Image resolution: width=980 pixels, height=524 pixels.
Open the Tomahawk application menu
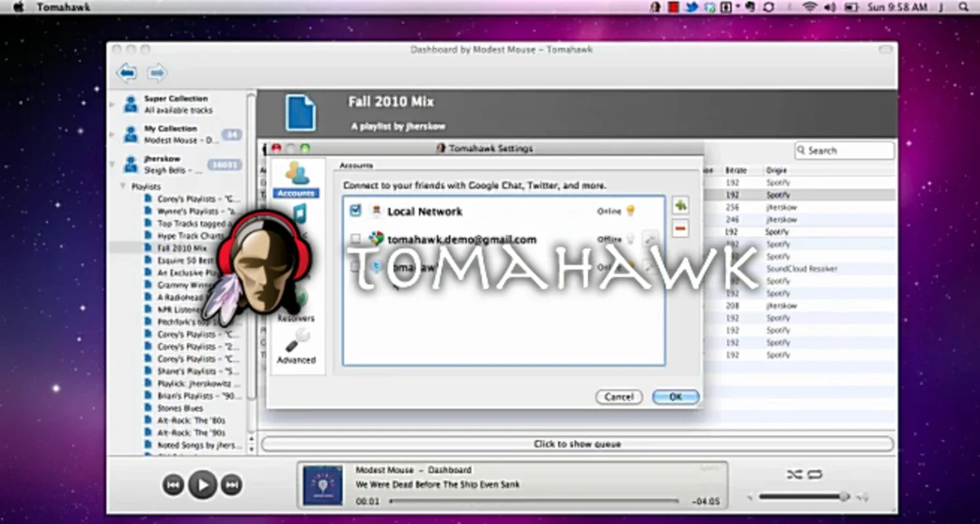click(x=64, y=7)
